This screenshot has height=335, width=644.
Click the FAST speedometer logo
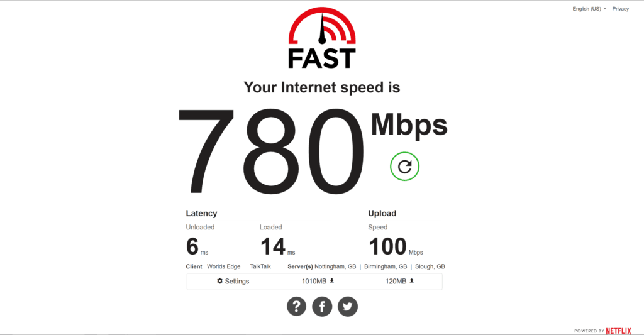(322, 38)
